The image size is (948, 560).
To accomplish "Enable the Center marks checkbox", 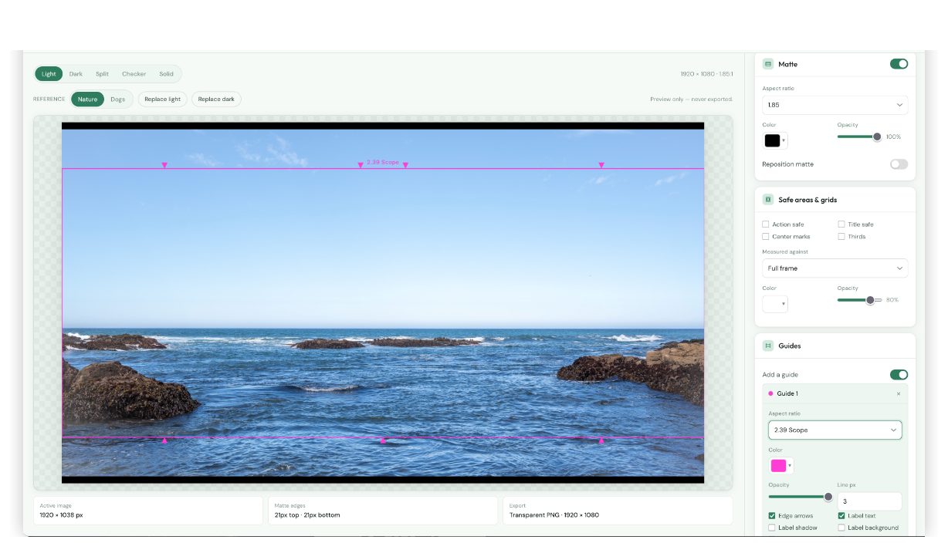I will click(x=766, y=237).
